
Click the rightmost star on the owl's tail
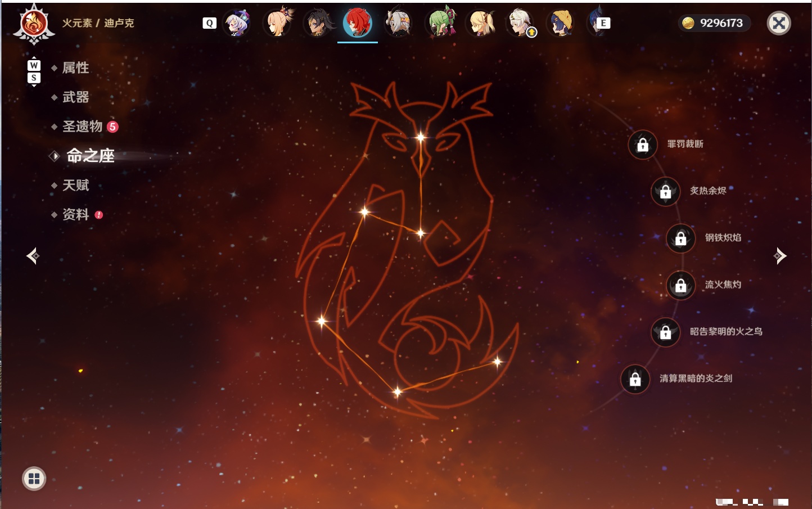[x=497, y=362]
